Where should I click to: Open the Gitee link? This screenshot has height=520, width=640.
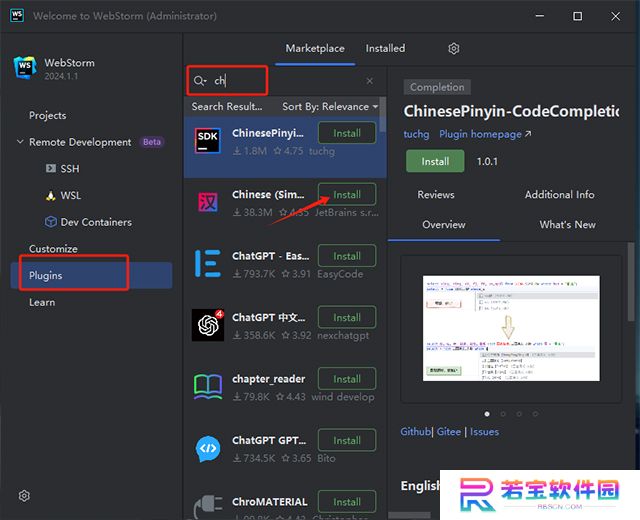(x=449, y=431)
